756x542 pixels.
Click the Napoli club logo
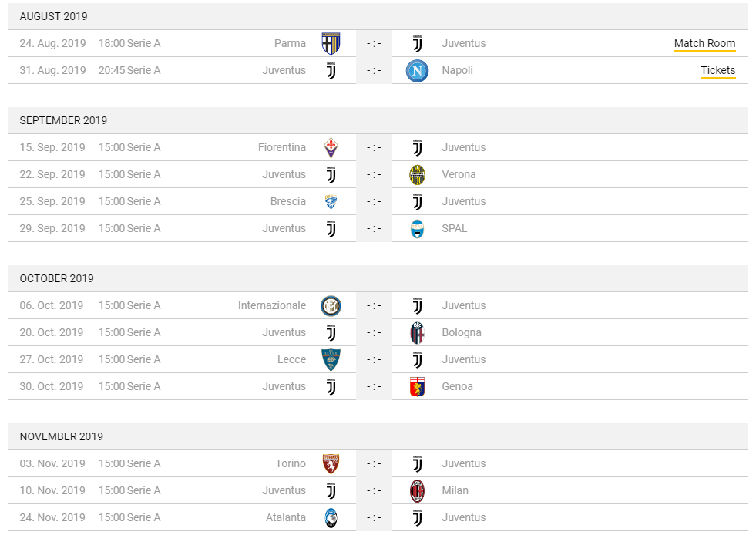[x=417, y=70]
